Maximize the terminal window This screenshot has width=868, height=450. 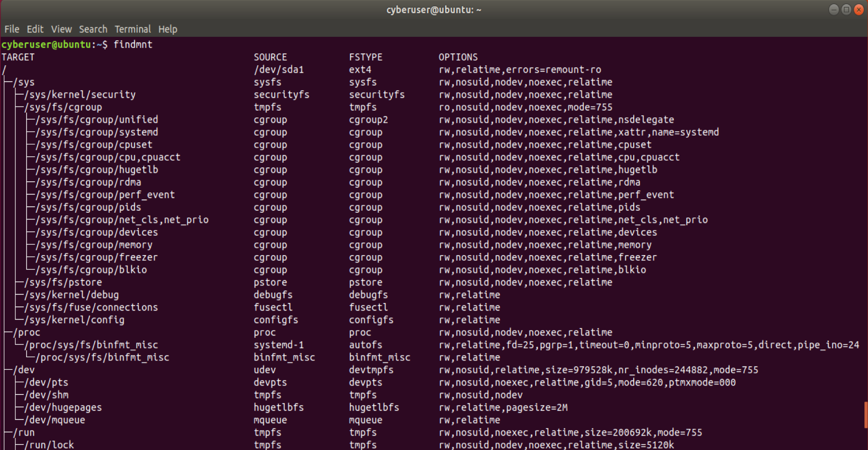point(846,10)
